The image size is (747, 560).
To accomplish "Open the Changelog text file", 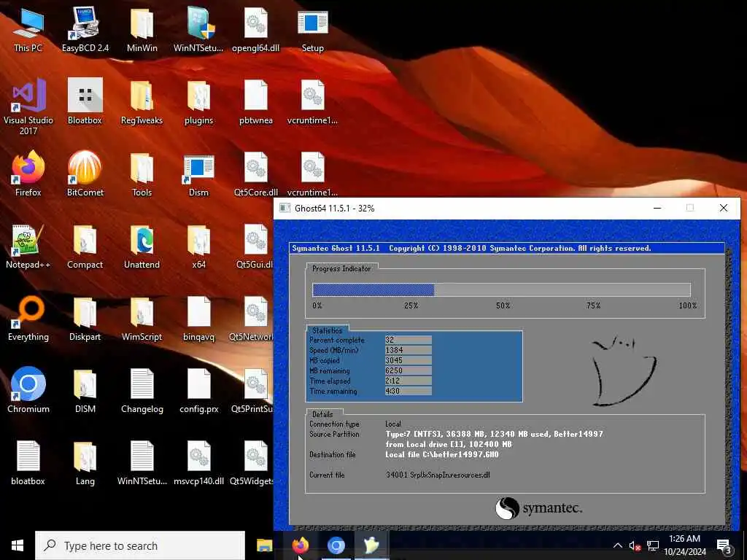I will (142, 391).
